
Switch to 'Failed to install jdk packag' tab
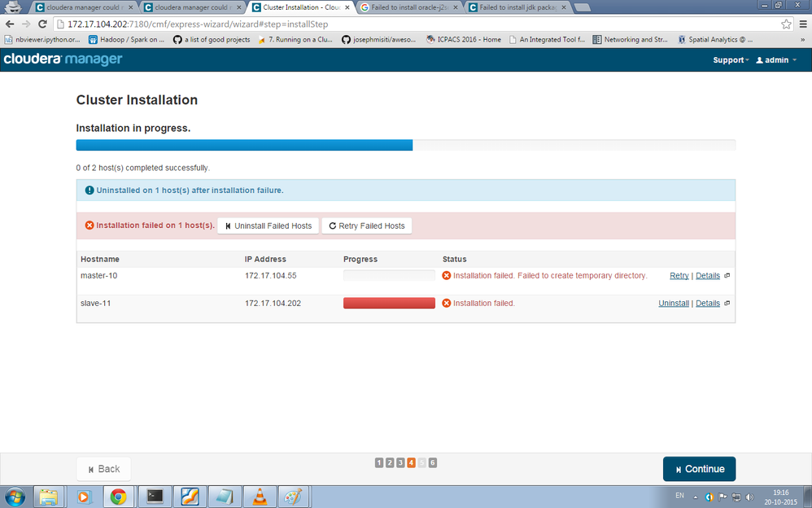pyautogui.click(x=517, y=8)
